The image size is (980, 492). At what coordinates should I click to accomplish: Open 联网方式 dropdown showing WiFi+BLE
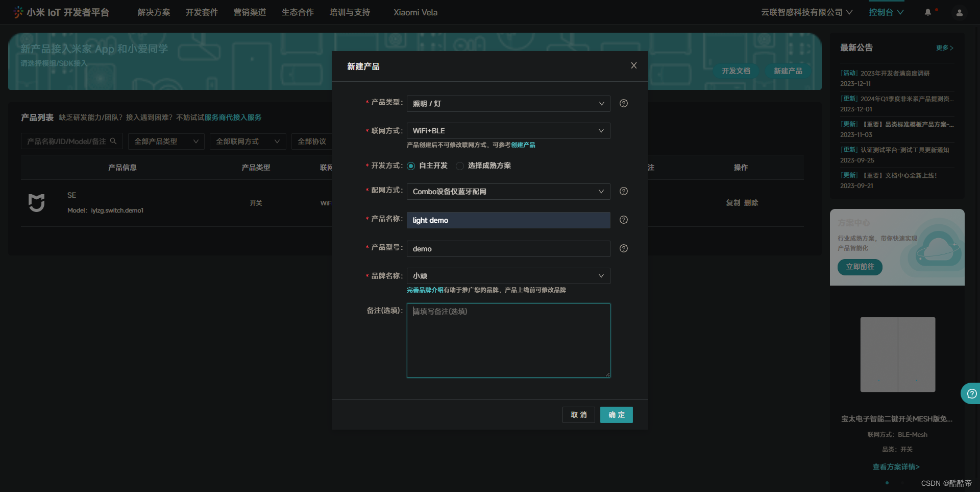[508, 131]
